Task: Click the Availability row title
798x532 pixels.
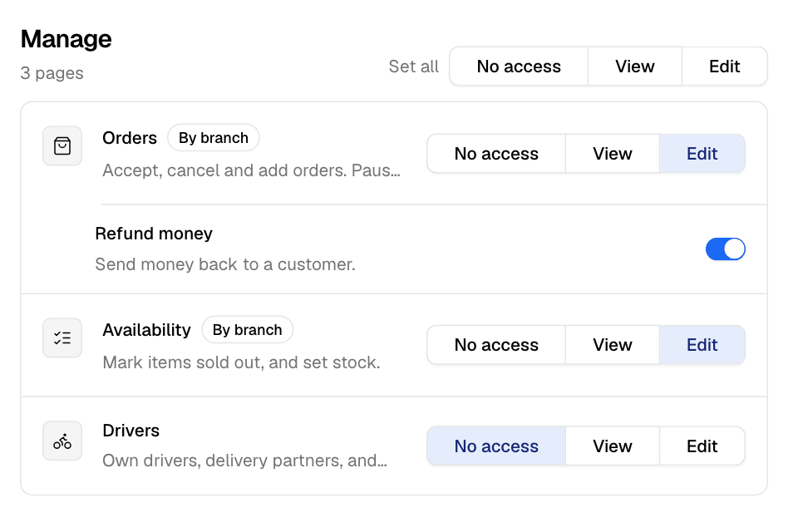Action: tap(146, 330)
